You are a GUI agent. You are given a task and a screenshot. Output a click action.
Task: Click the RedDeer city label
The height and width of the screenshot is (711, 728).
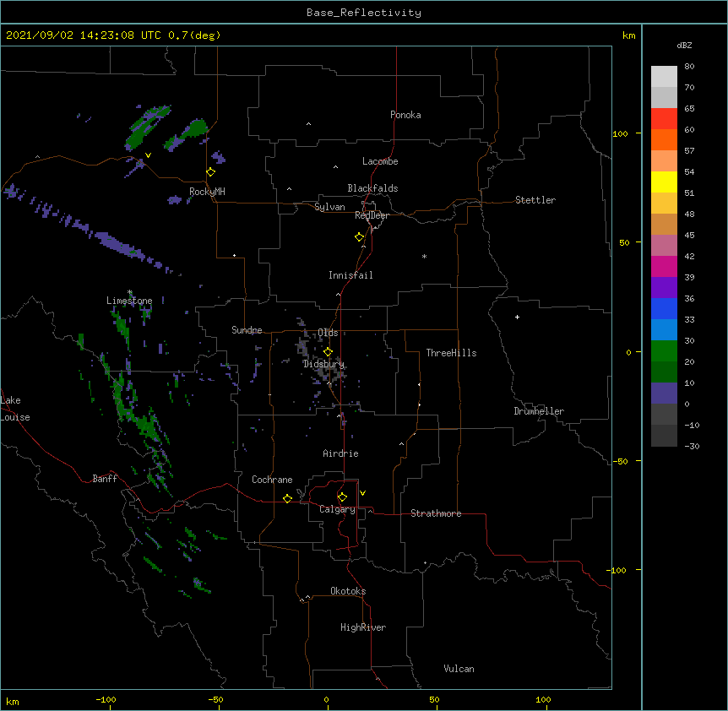point(372,215)
